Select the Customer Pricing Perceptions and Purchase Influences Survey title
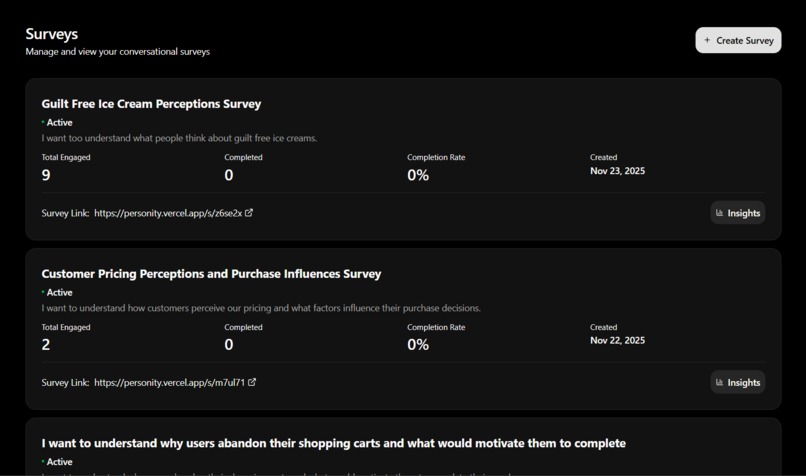This screenshot has height=476, width=806. click(x=211, y=274)
